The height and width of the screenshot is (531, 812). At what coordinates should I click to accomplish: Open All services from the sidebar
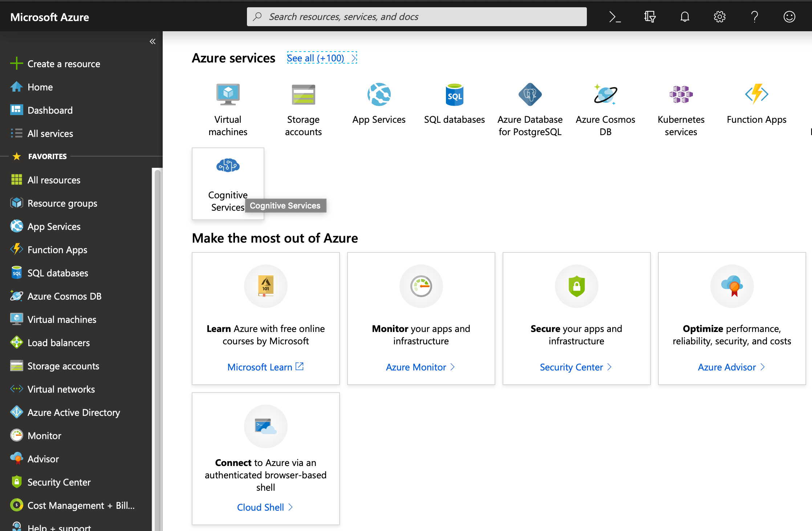tap(50, 133)
